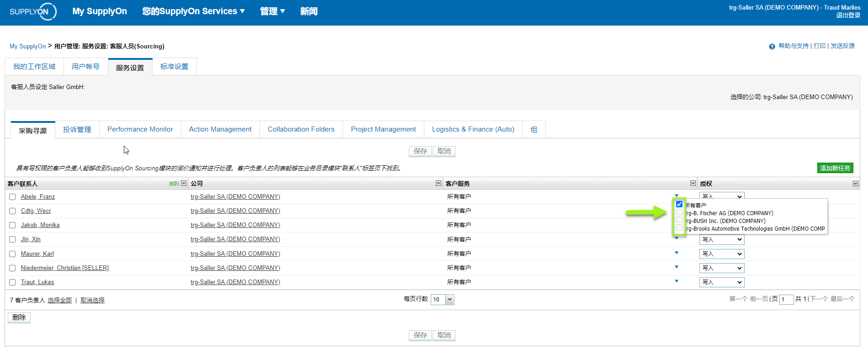Tick the checkbox for Abele, Franz

pyautogui.click(x=12, y=197)
